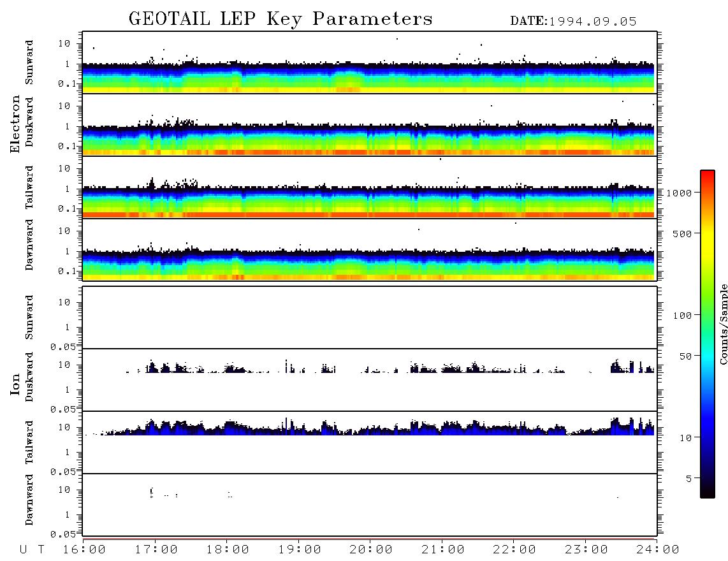Click the 17:00 time tick label
Screen dimensions: 728x561
tap(156, 550)
